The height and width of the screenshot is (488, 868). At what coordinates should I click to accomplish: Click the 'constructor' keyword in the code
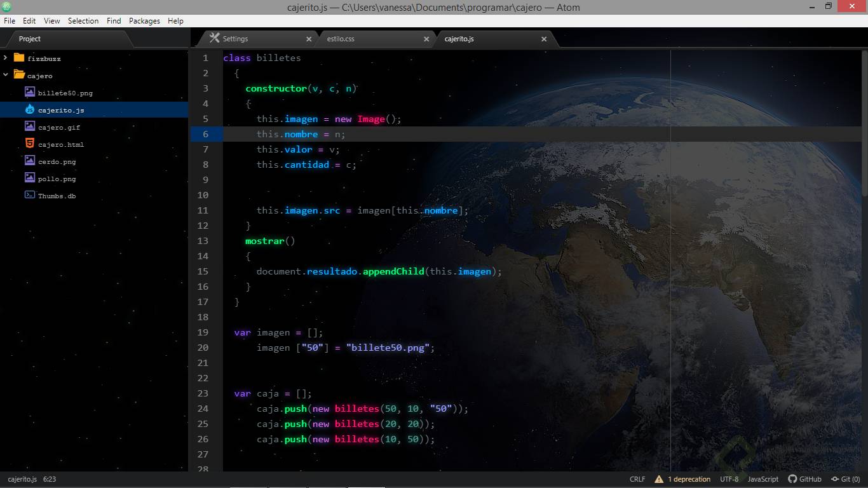pos(276,88)
